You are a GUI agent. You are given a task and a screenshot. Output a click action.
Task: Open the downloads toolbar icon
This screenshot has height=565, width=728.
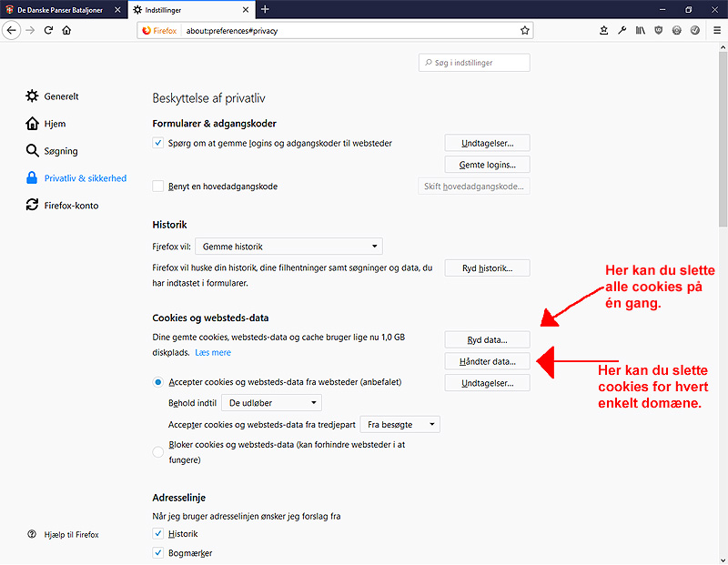click(604, 30)
